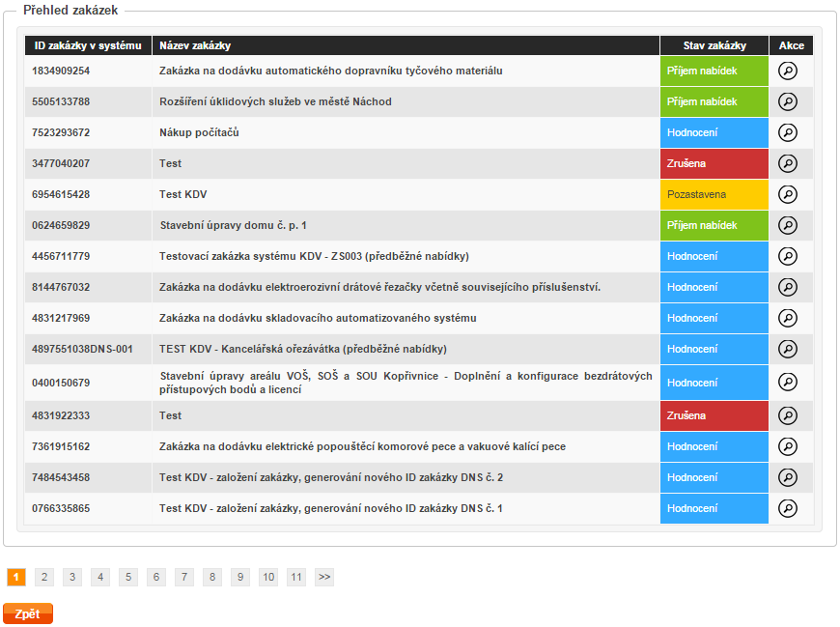Click 'Zakázka na dodávku elektroerozivní drátové řezačky'
The image size is (840, 627).
(379, 287)
